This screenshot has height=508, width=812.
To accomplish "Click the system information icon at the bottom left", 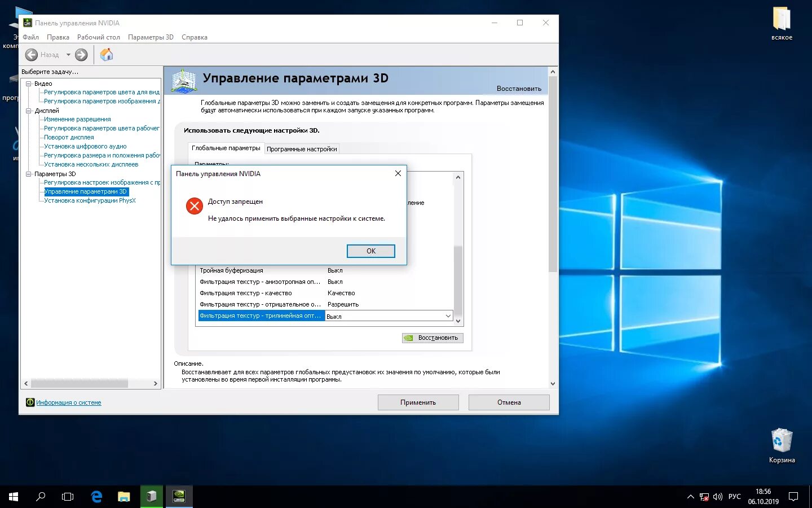I will click(30, 402).
